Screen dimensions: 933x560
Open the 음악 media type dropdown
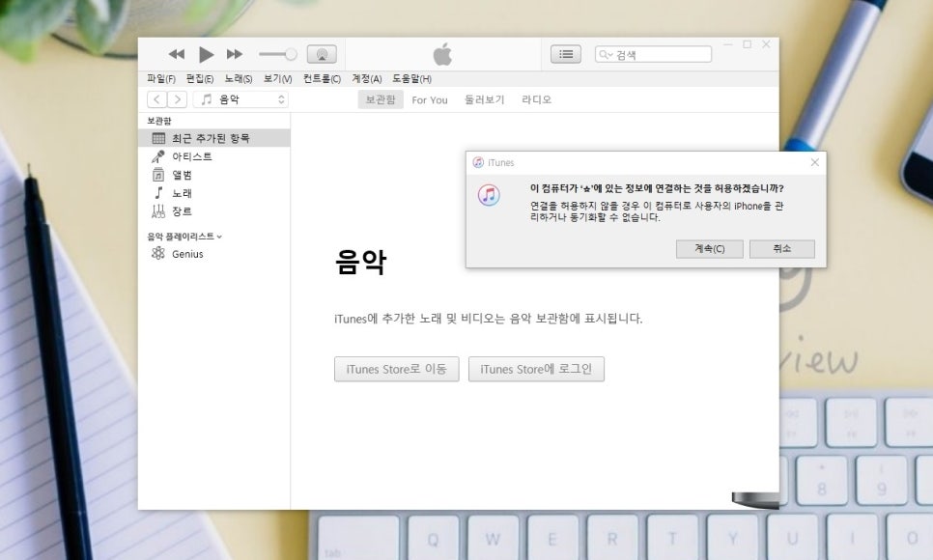[x=240, y=99]
